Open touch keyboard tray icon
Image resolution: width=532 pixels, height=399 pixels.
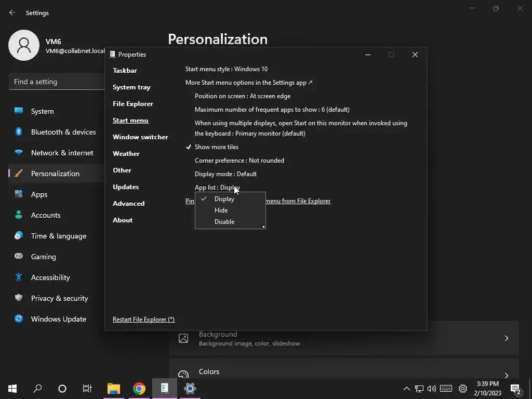click(446, 388)
